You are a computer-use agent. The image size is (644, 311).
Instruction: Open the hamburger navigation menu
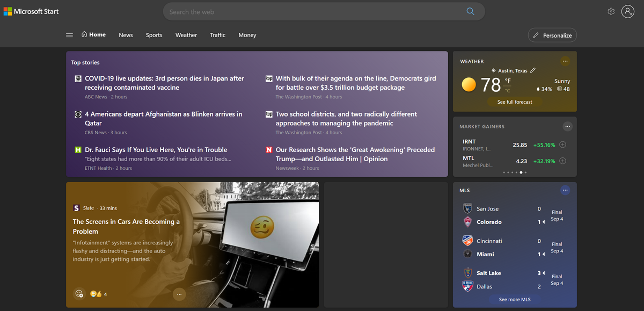point(69,34)
